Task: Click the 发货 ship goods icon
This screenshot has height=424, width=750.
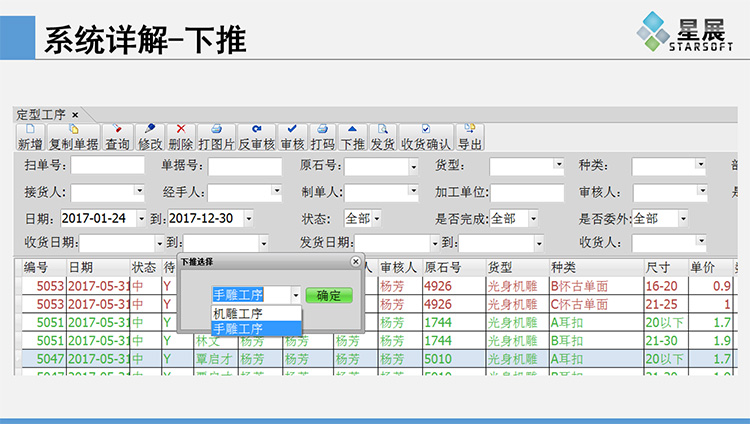Action: [382, 137]
